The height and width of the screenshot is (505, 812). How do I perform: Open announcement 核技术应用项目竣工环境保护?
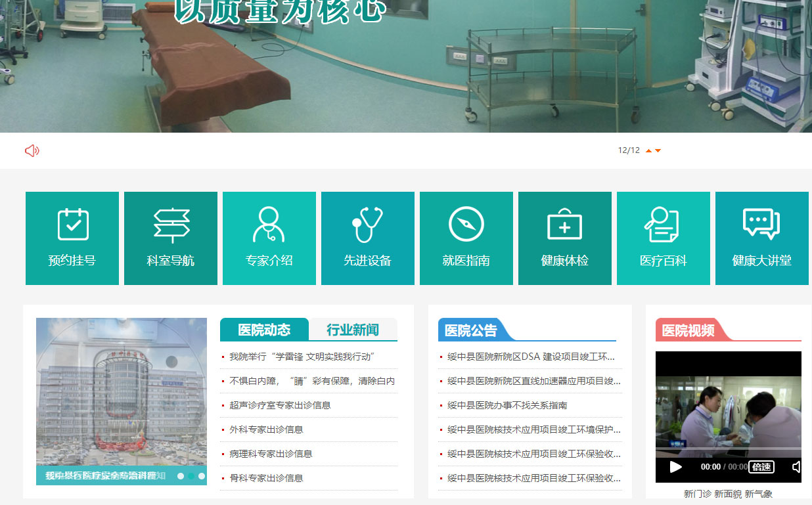(x=534, y=429)
